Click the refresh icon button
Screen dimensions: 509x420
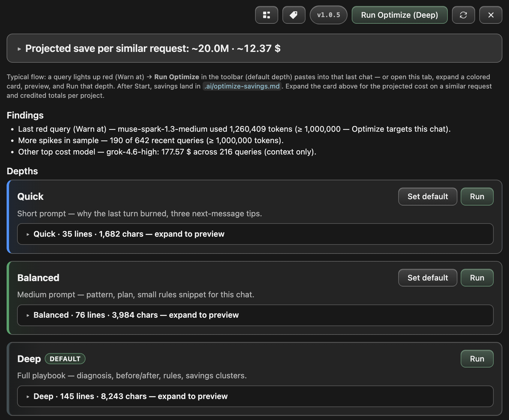463,15
